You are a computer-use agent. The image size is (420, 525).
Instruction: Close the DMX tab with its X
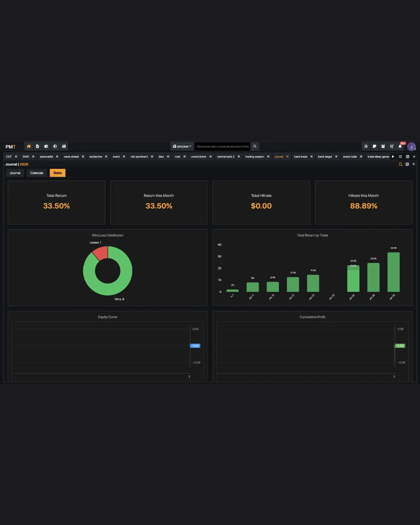(33, 157)
